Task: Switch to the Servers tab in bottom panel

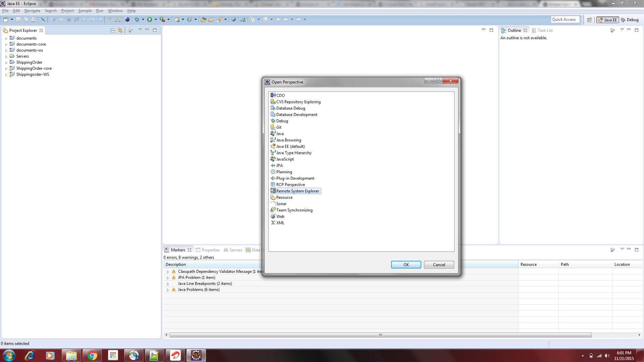Action: (233, 250)
